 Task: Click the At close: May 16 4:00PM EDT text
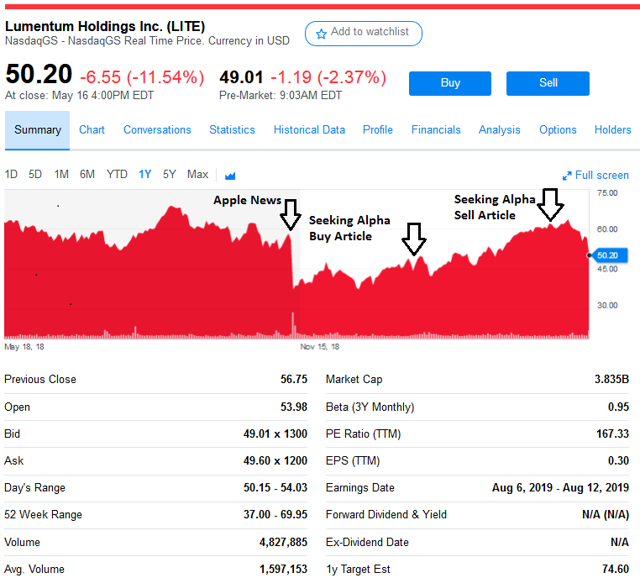click(x=79, y=96)
